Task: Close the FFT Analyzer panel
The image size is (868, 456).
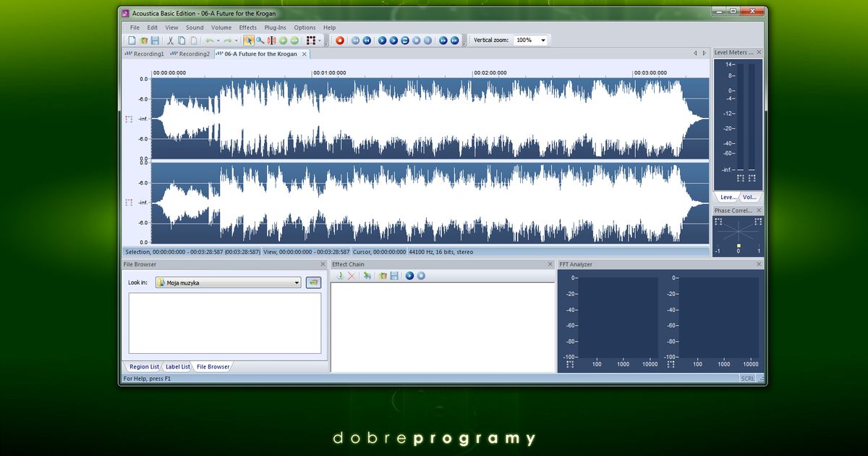Action: [x=759, y=264]
